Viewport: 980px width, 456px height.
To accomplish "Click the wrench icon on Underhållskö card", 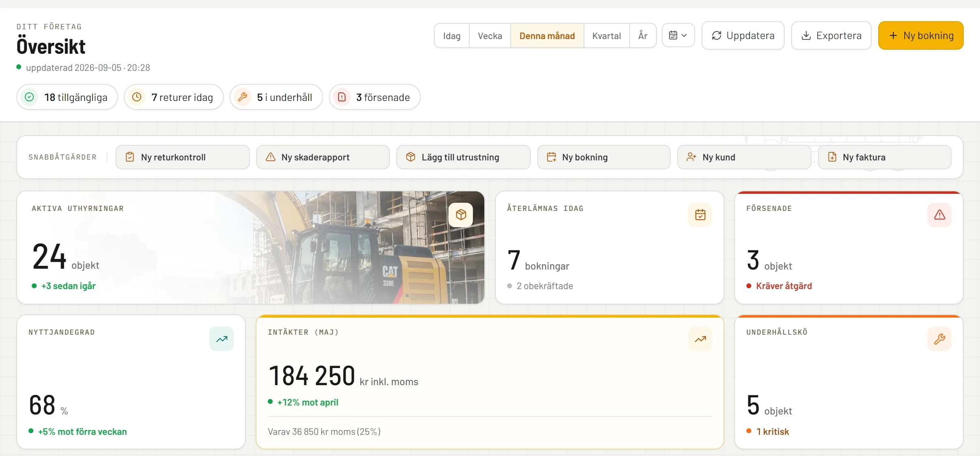I will click(939, 339).
